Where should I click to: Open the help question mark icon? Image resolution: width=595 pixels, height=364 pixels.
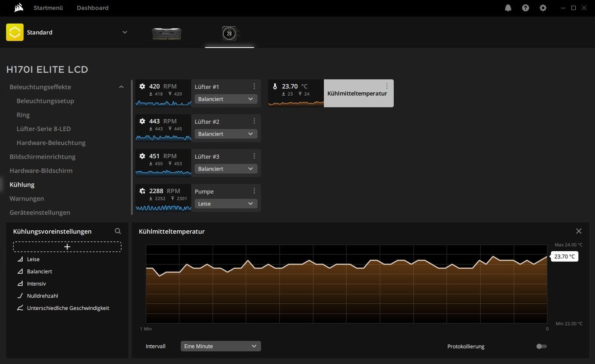tap(525, 8)
